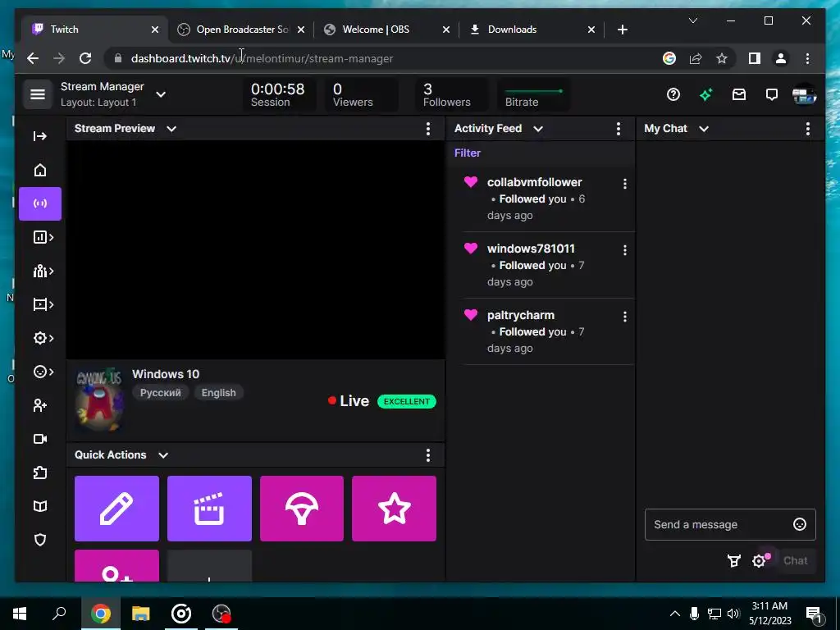Open File Explorer from the taskbar
The height and width of the screenshot is (630, 840).
point(140,614)
